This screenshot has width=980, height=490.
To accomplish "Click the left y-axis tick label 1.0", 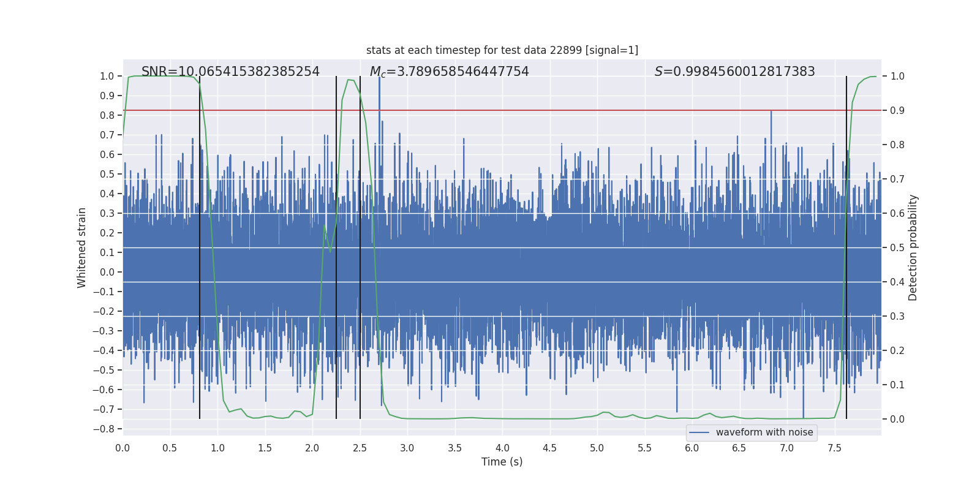I will (107, 76).
